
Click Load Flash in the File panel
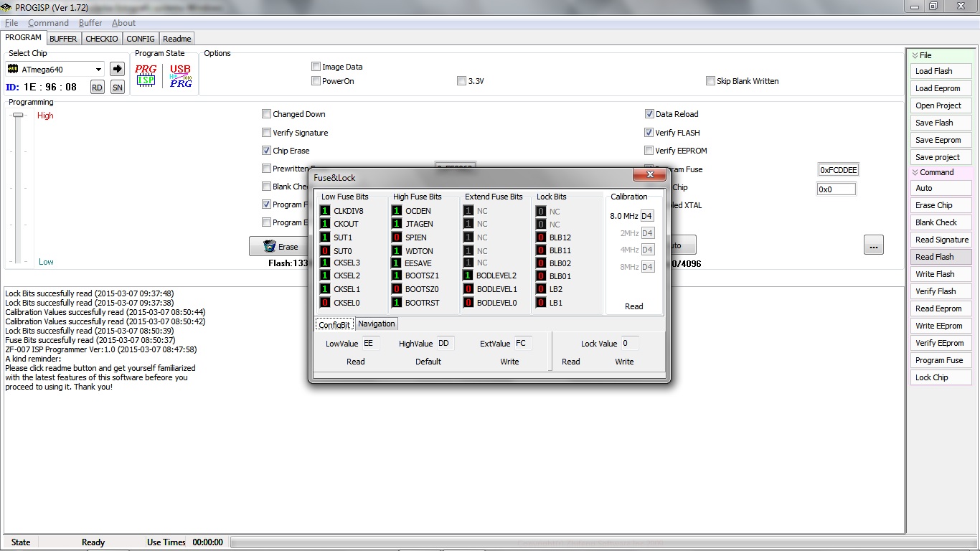941,71
